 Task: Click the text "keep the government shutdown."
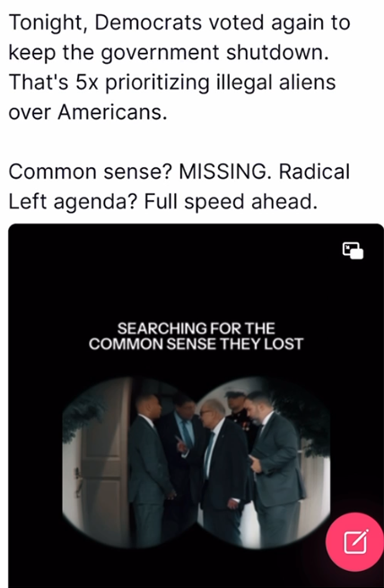[x=169, y=52]
